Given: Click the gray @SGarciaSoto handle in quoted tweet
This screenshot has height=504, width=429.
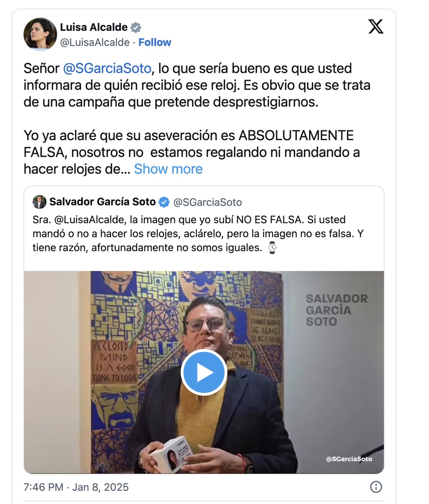Looking at the screenshot, I should pyautogui.click(x=207, y=202).
